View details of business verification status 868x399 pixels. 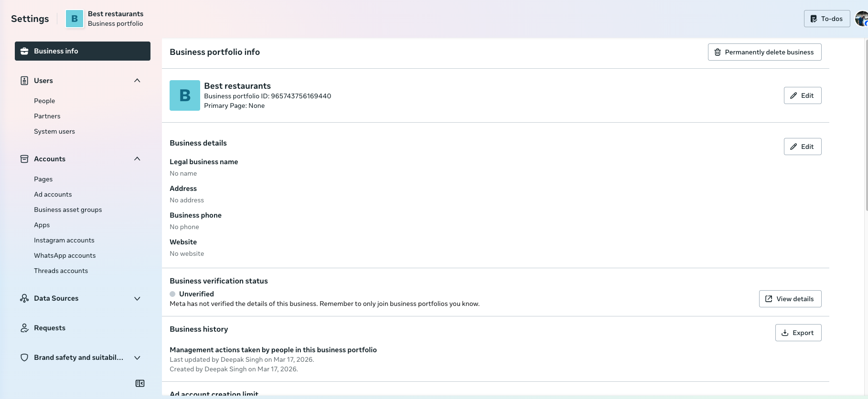[x=790, y=299]
